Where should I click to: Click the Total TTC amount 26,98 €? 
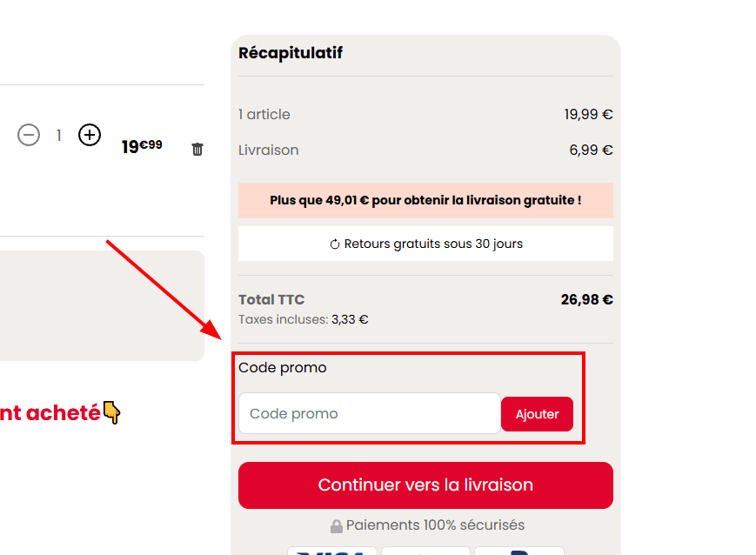[x=586, y=300]
